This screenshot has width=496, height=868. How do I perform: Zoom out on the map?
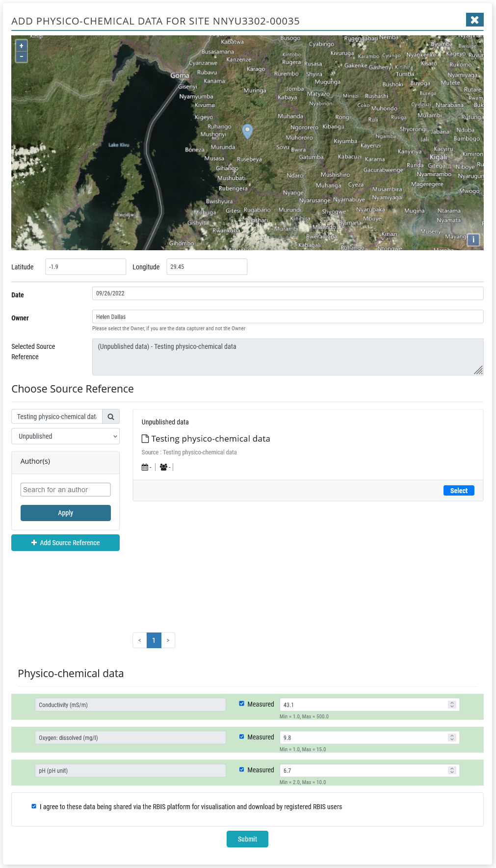21,56
